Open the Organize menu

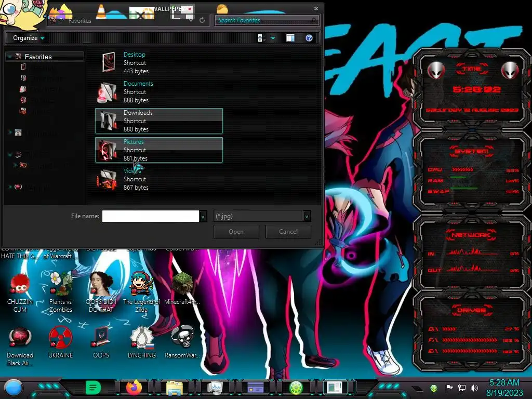tap(29, 38)
